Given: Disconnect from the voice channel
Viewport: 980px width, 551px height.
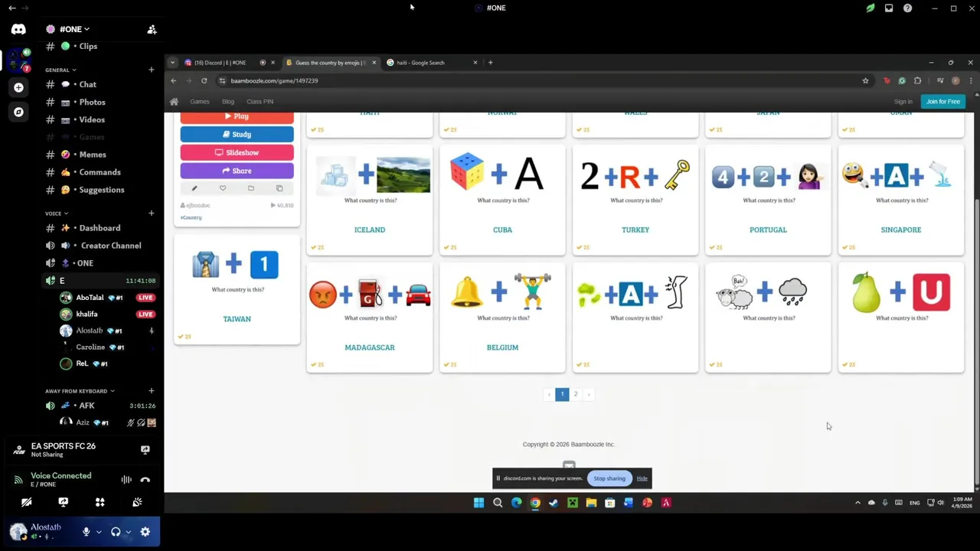Looking at the screenshot, I should pyautogui.click(x=145, y=480).
